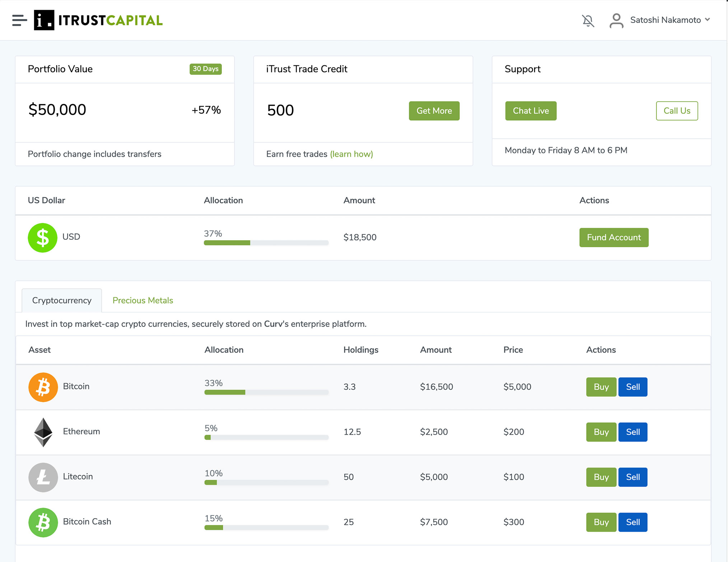The image size is (728, 562).
Task: Click the Call Us button
Action: 677,111
